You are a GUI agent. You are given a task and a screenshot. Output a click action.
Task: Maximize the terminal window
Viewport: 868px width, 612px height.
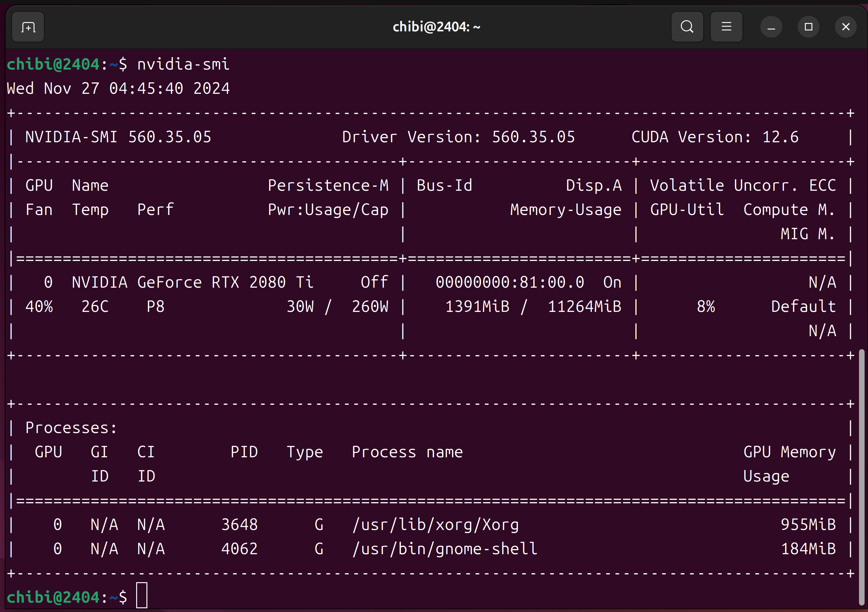(808, 27)
